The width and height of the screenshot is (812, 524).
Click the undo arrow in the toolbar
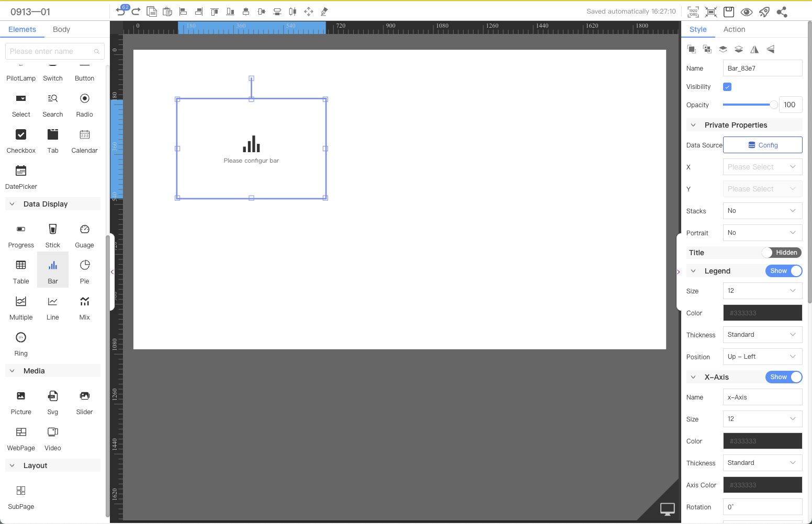coord(120,12)
